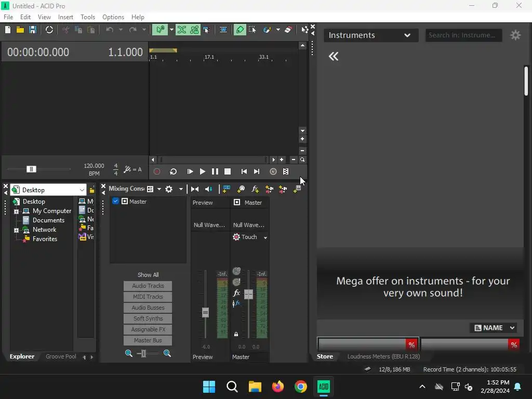Open the File menu
Screen dimensions: 532x399
[8, 17]
